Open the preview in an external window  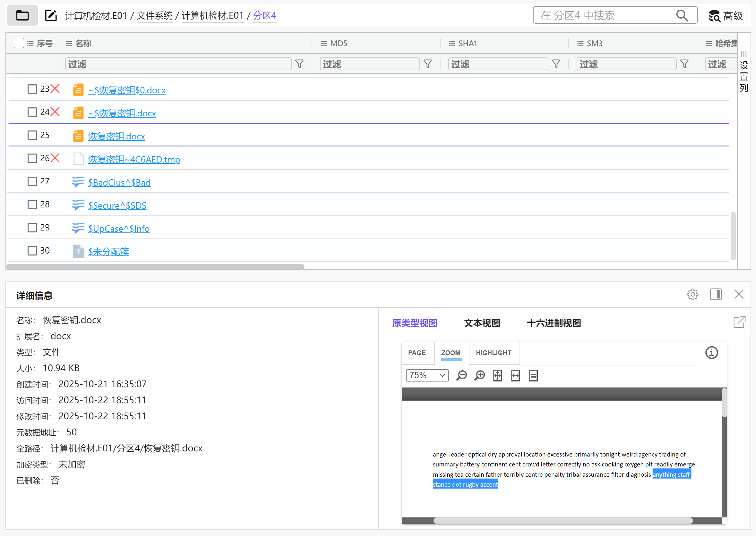(739, 322)
